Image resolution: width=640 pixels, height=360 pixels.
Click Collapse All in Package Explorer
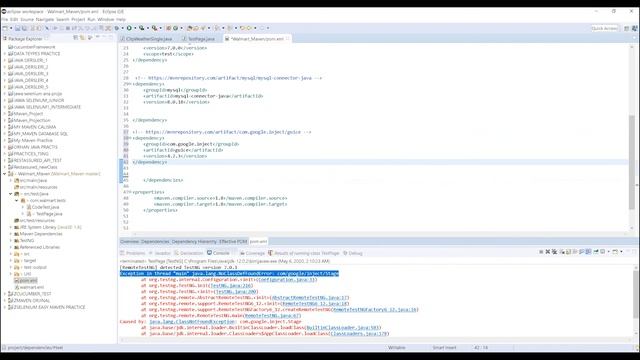pyautogui.click(x=76, y=38)
